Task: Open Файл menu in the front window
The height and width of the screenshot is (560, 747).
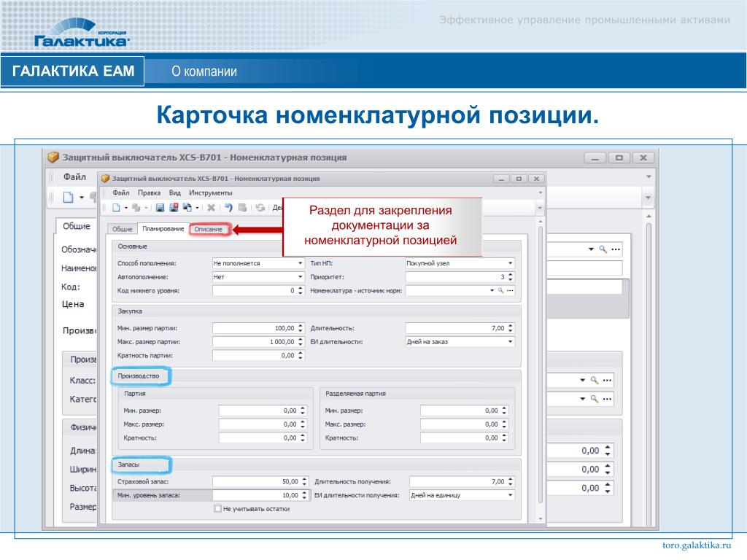Action: tap(121, 192)
